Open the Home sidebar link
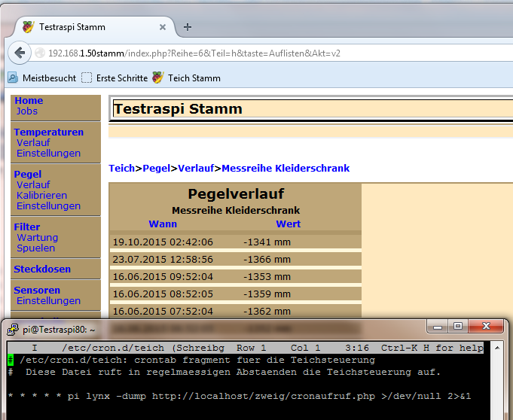513x420 pixels. click(29, 101)
